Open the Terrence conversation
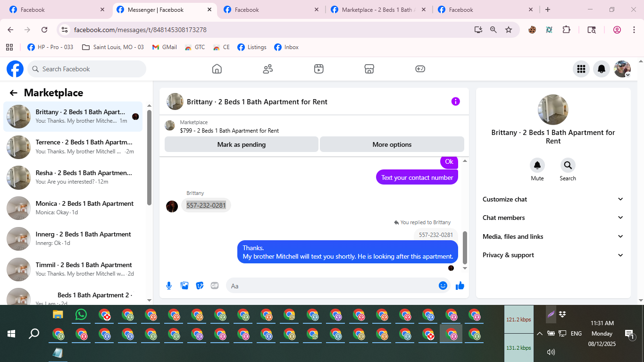644x362 pixels. click(x=73, y=147)
